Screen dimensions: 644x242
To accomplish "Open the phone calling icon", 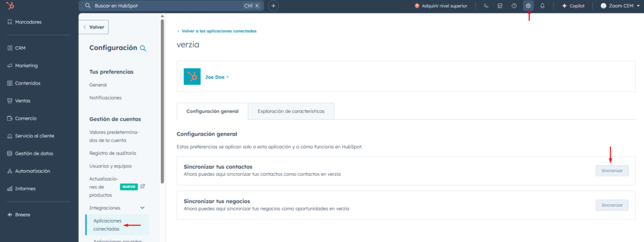I will [x=486, y=6].
